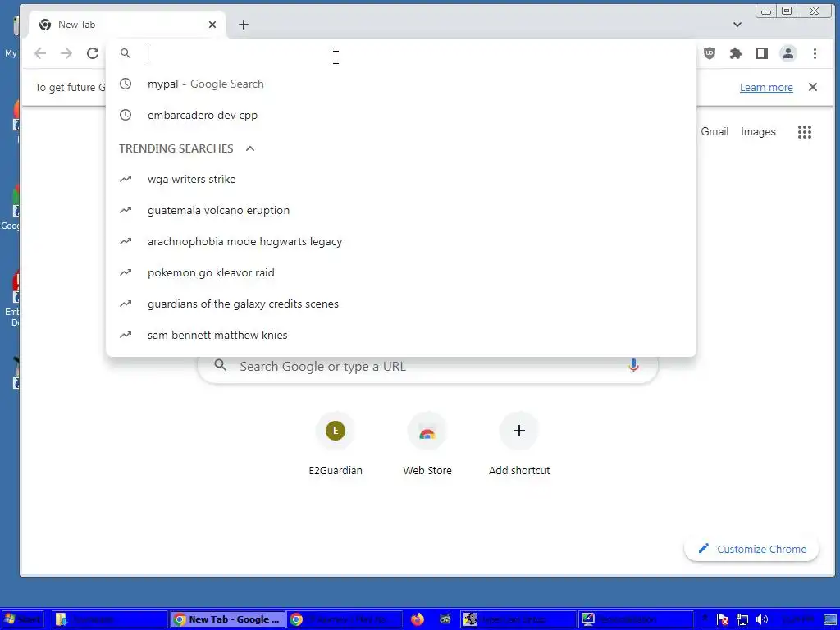Viewport: 840px width, 630px height.
Task: Open the volume speaker tray icon
Action: coord(761,620)
